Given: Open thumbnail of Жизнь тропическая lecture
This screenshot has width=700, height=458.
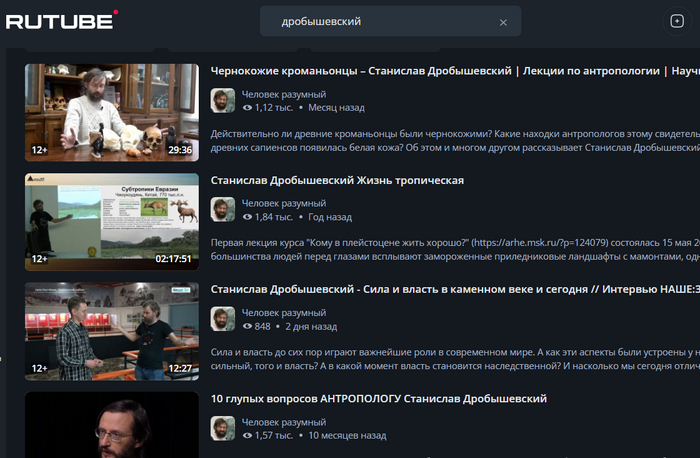Looking at the screenshot, I should 112,222.
